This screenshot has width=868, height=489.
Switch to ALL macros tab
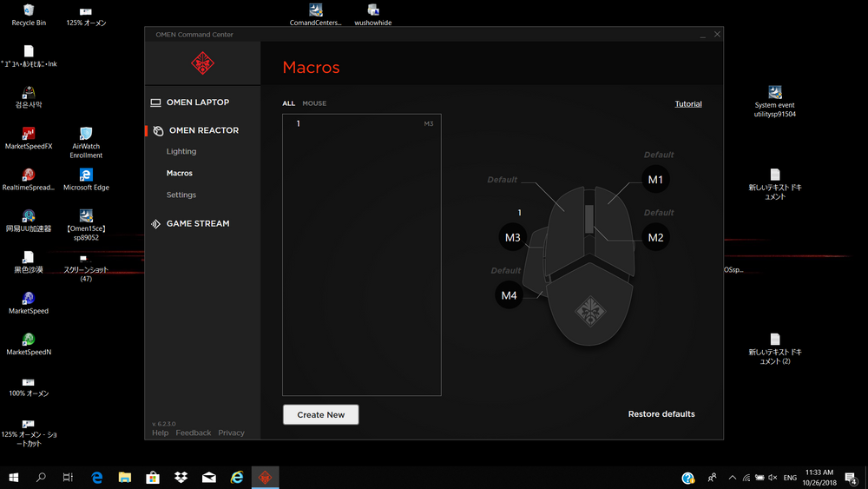[288, 103]
